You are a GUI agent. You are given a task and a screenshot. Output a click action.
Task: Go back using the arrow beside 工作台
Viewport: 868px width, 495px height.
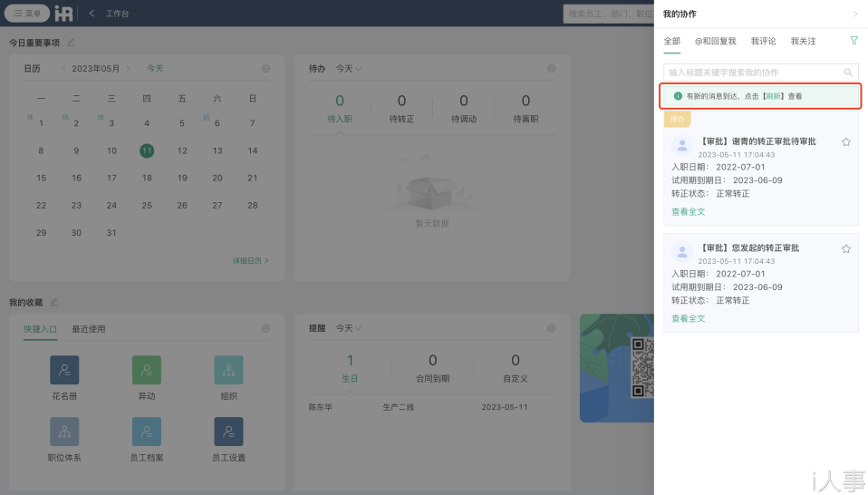pos(92,14)
